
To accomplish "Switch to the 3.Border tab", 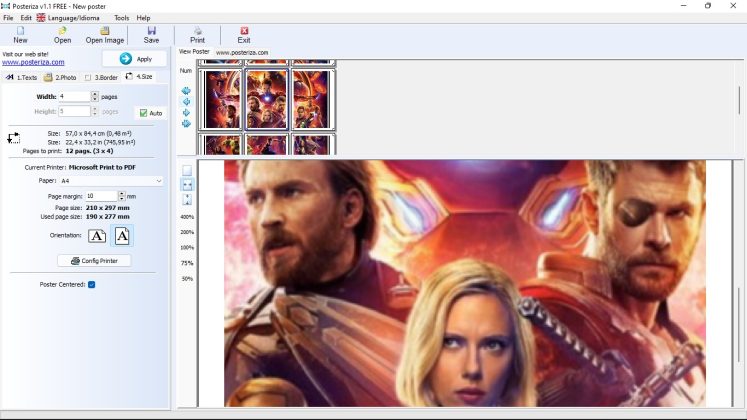I will click(101, 77).
